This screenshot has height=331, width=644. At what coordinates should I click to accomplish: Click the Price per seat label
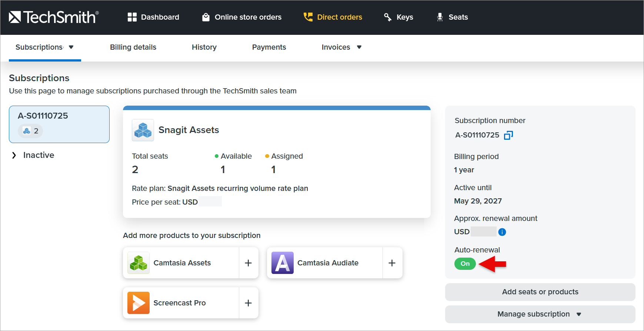[156, 202]
